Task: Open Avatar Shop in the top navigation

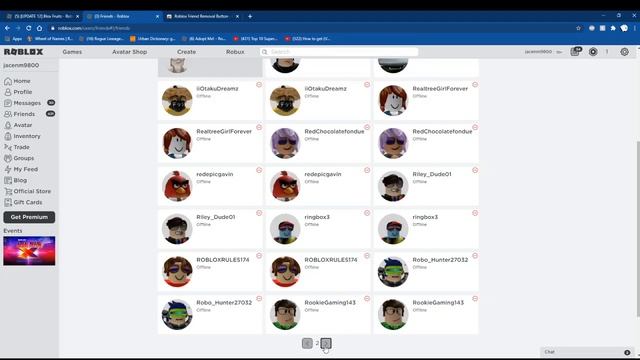Action: [x=129, y=52]
